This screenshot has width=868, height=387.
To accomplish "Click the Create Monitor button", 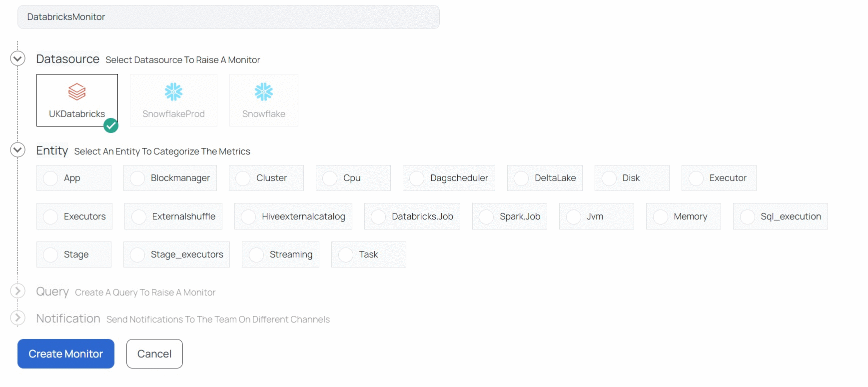I will click(x=66, y=353).
